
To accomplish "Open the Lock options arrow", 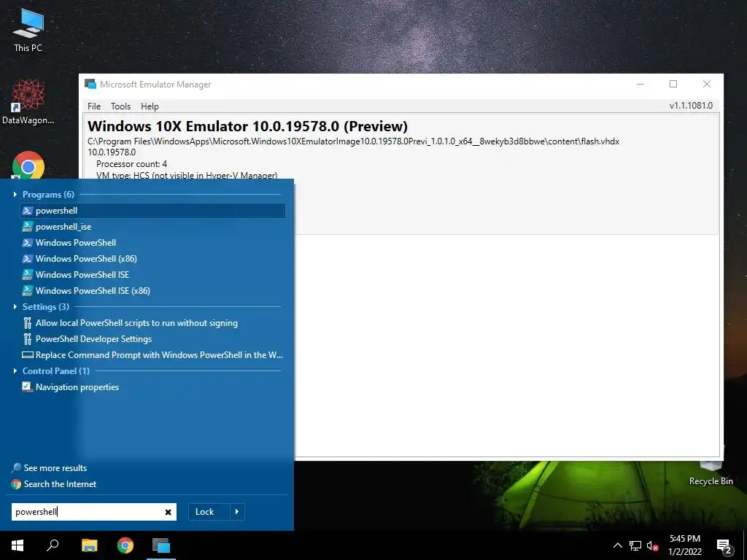I will click(x=237, y=512).
